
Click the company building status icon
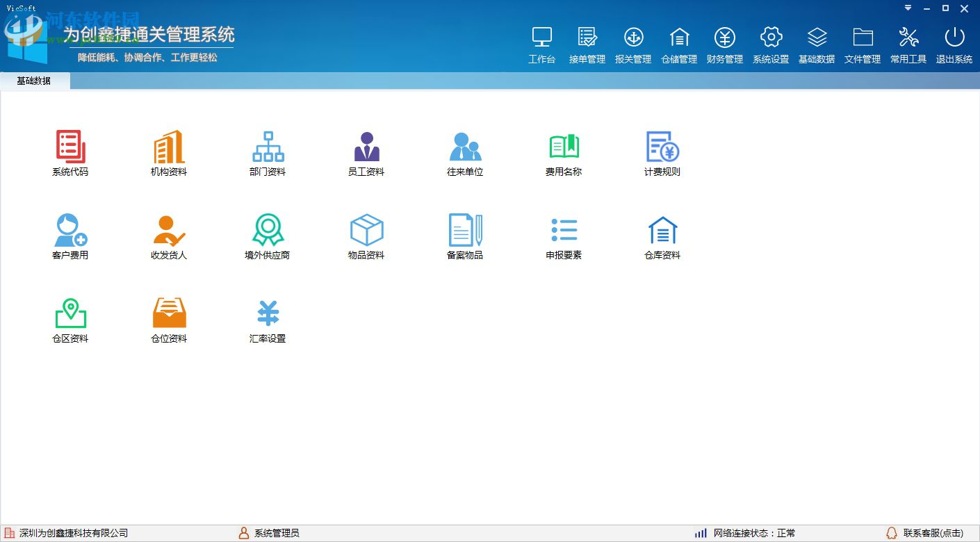(10, 533)
